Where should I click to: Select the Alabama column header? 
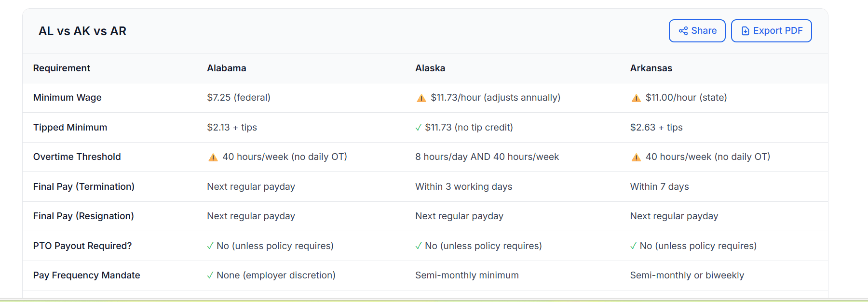[227, 68]
